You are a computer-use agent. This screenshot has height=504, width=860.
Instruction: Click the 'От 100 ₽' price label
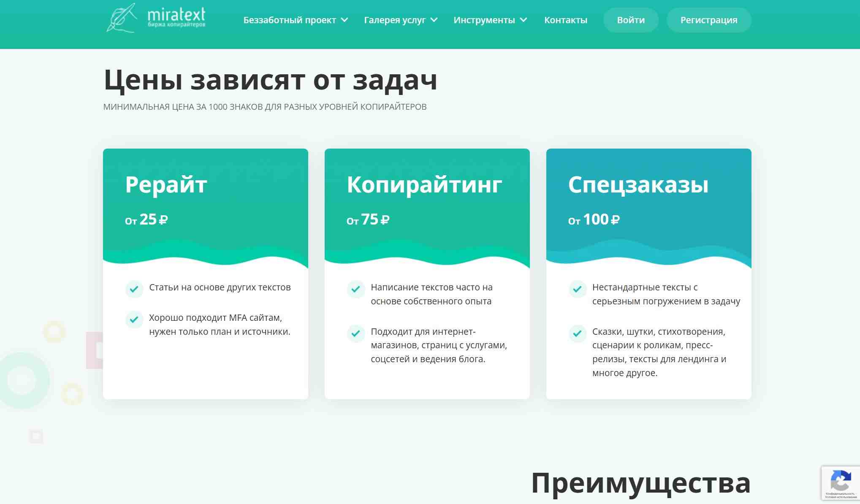[x=594, y=219]
